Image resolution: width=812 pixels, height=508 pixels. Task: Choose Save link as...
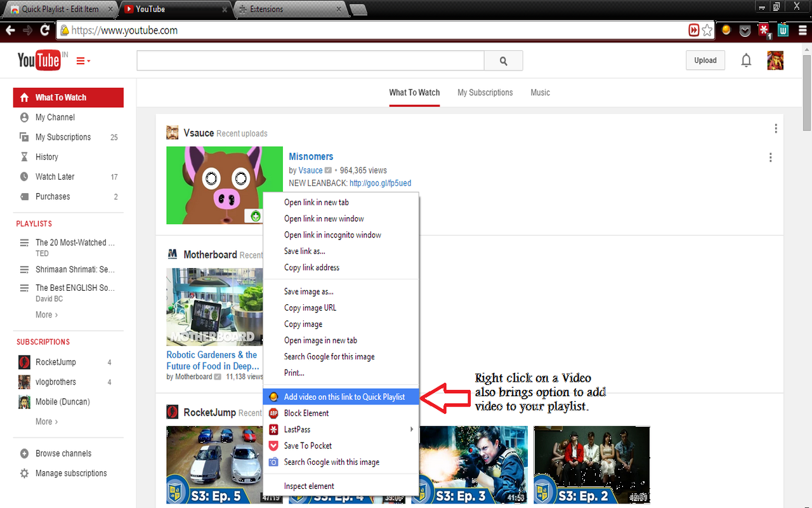[341, 251]
